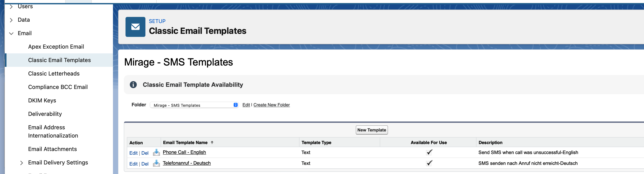This screenshot has height=174, width=644.
Task: Open Classic Letterheads in sidebar
Action: pyautogui.click(x=54, y=74)
